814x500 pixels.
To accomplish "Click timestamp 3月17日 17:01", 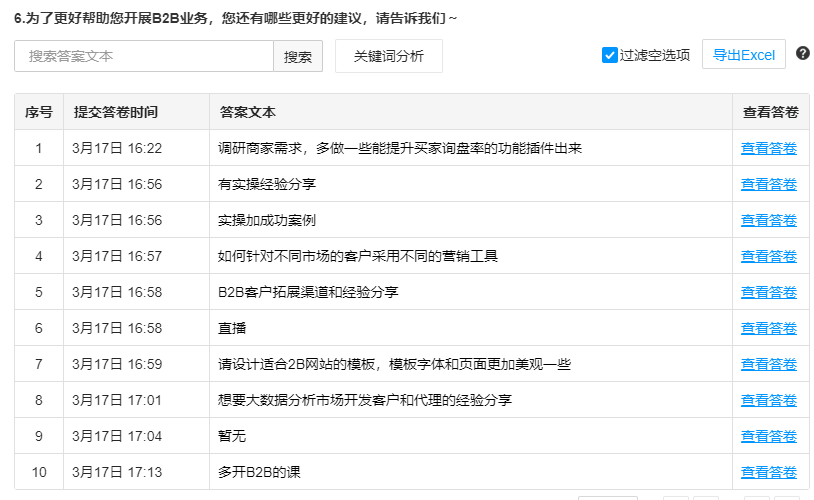I will click(117, 400).
